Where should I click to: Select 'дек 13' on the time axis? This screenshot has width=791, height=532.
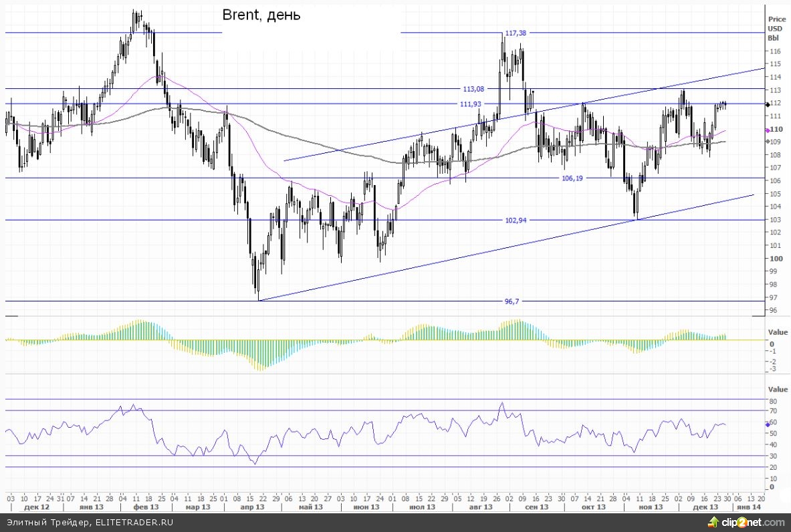point(705,507)
